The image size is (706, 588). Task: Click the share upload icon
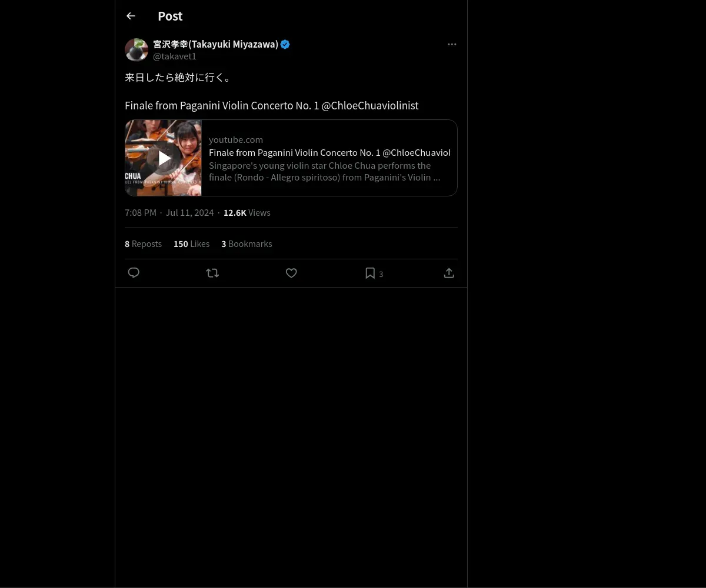pos(449,273)
